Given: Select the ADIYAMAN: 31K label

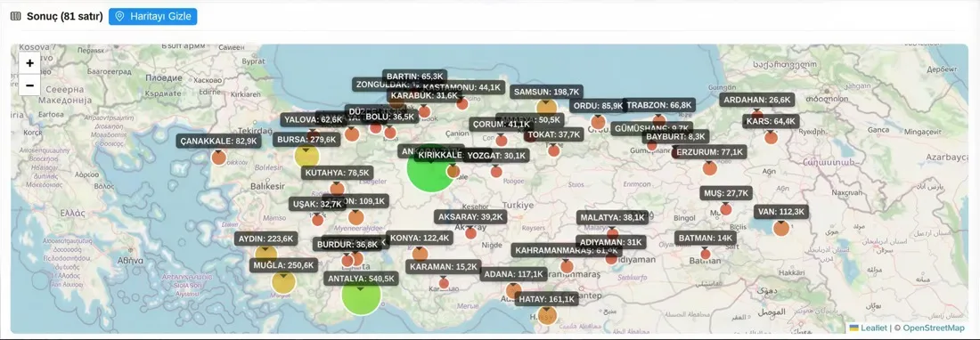Looking at the screenshot, I should (610, 242).
